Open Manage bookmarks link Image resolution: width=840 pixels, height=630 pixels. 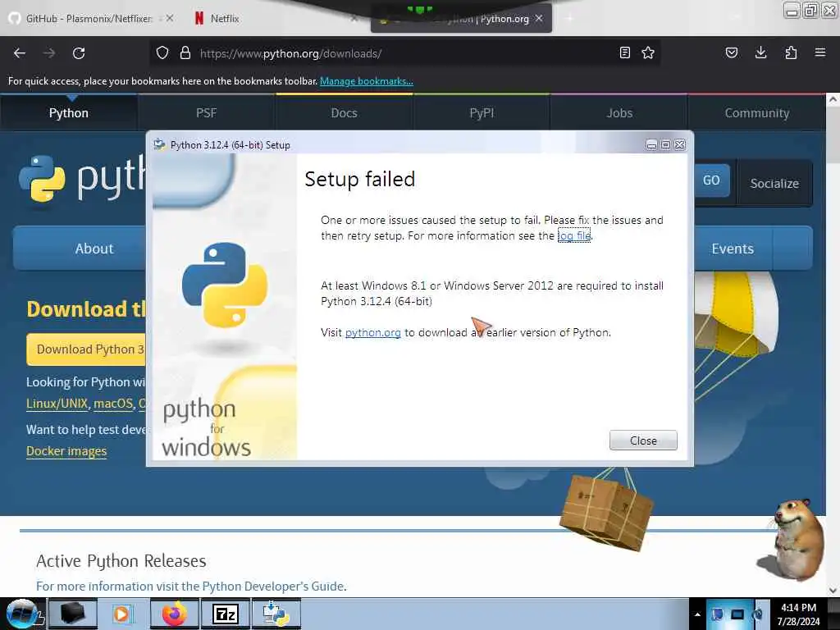(367, 81)
